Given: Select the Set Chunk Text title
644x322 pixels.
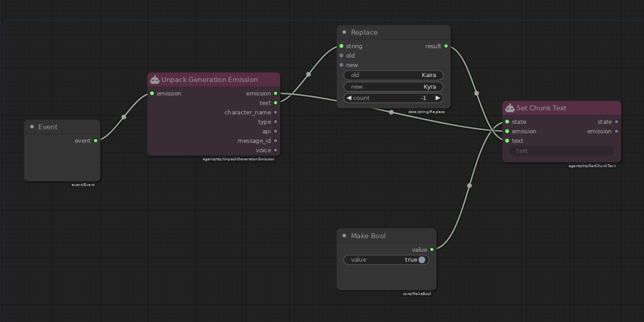Looking at the screenshot, I should pos(541,108).
